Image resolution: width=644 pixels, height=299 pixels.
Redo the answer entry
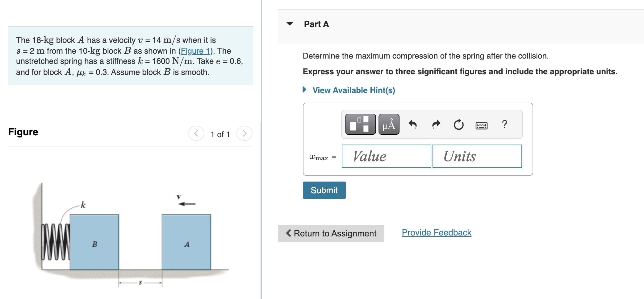click(436, 124)
